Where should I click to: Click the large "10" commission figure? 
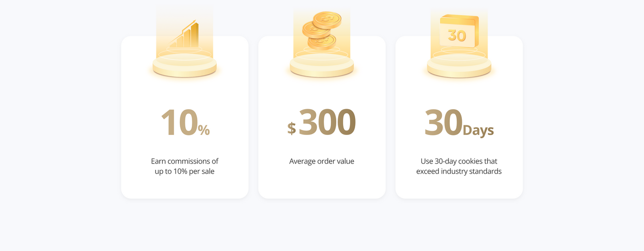coord(178,123)
